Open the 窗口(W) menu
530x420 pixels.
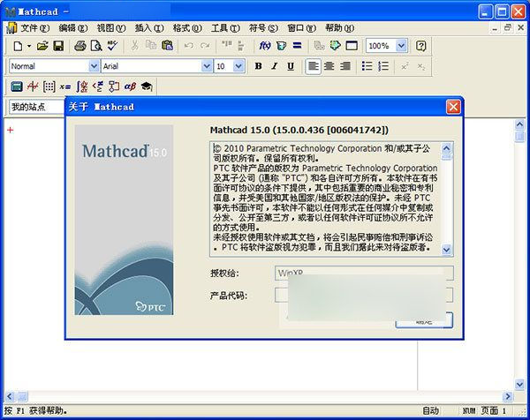coord(301,28)
